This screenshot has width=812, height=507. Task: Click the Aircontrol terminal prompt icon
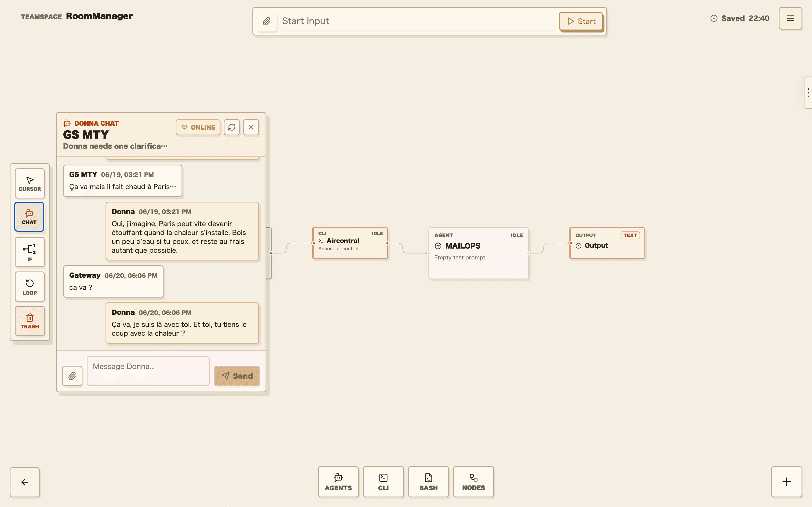(321, 241)
